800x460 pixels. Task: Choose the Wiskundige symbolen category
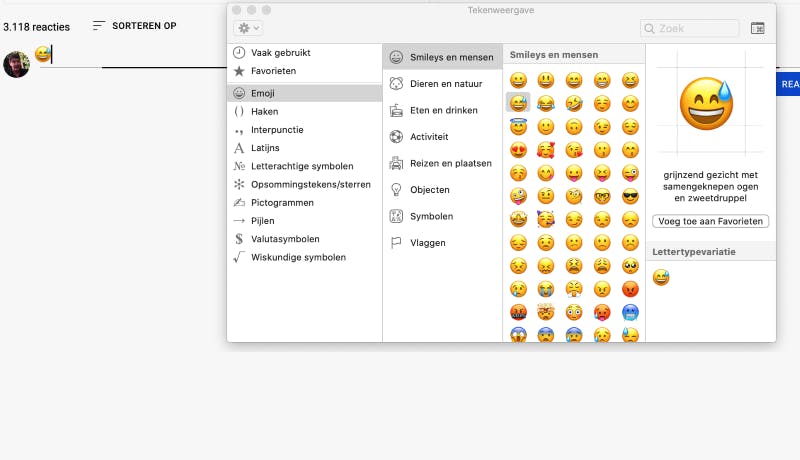tap(298, 257)
